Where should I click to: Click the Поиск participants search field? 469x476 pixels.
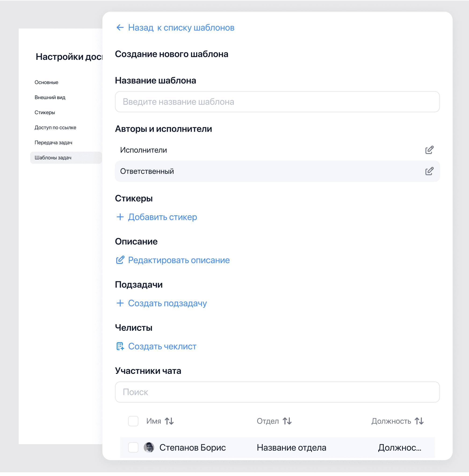coord(277,392)
